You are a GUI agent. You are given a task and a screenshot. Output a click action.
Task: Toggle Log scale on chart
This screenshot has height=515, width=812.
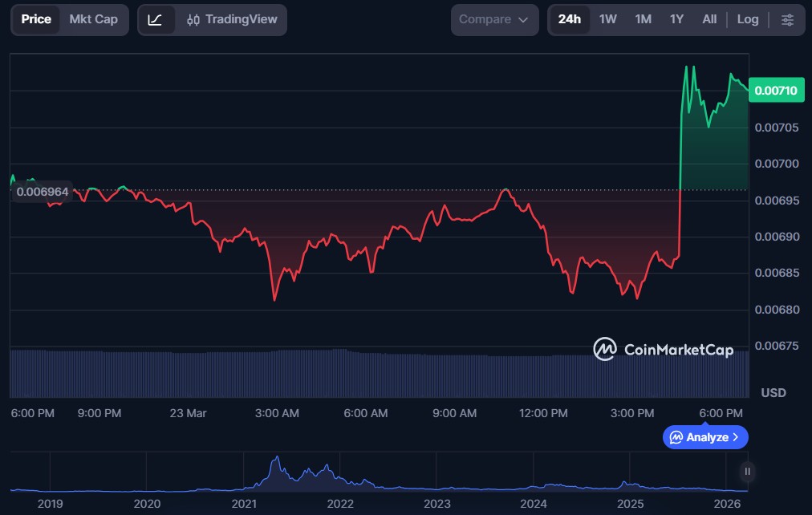point(747,19)
